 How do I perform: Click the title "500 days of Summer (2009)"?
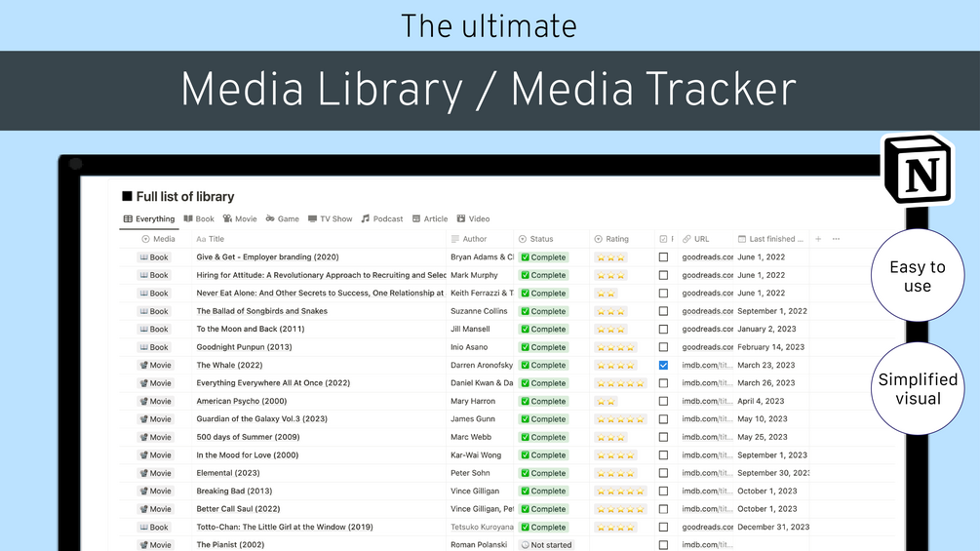click(x=248, y=437)
